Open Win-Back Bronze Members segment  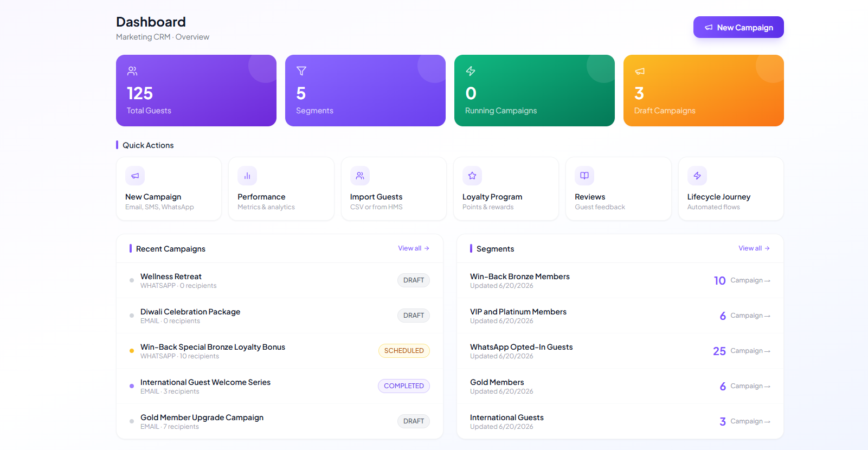click(x=620, y=280)
